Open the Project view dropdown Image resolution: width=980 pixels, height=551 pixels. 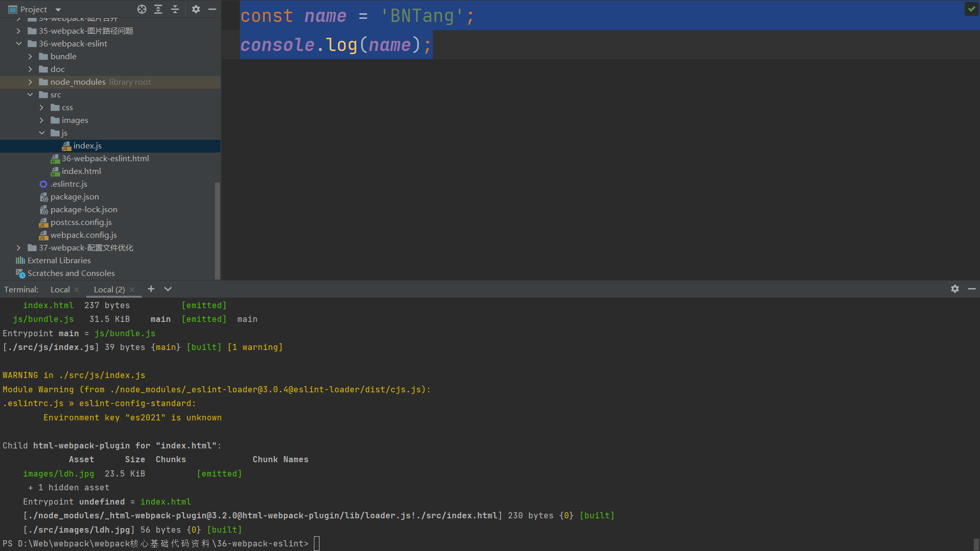[x=58, y=10]
